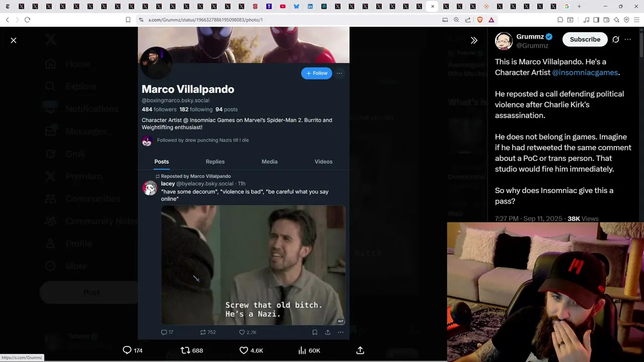The height and width of the screenshot is (362, 644).
Task: Switch to the Google tab
Action: click(567, 7)
